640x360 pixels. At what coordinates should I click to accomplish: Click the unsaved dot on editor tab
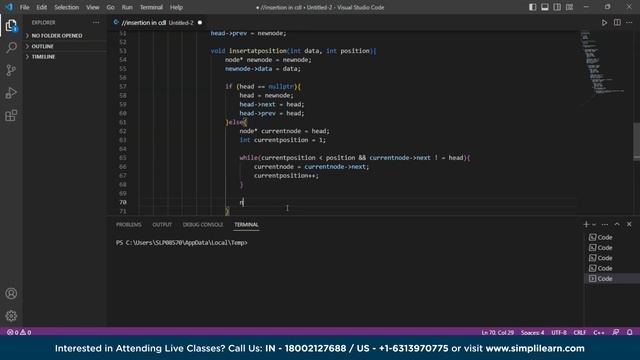click(200, 23)
